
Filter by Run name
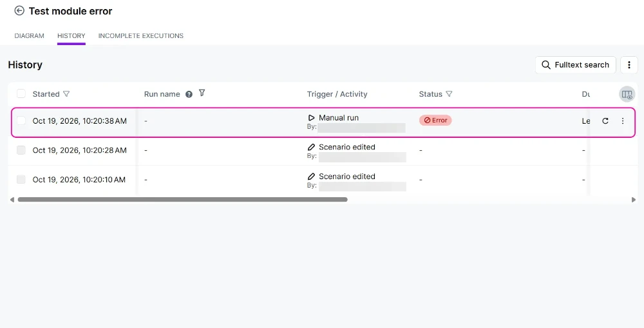point(202,93)
